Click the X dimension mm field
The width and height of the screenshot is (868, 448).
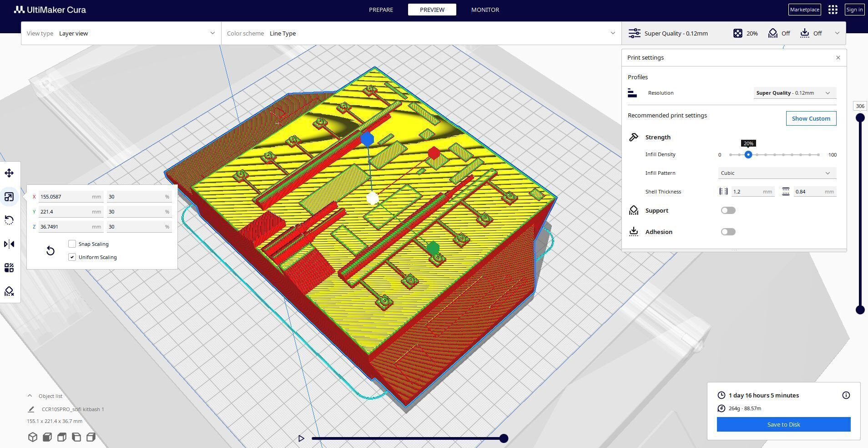pos(71,197)
